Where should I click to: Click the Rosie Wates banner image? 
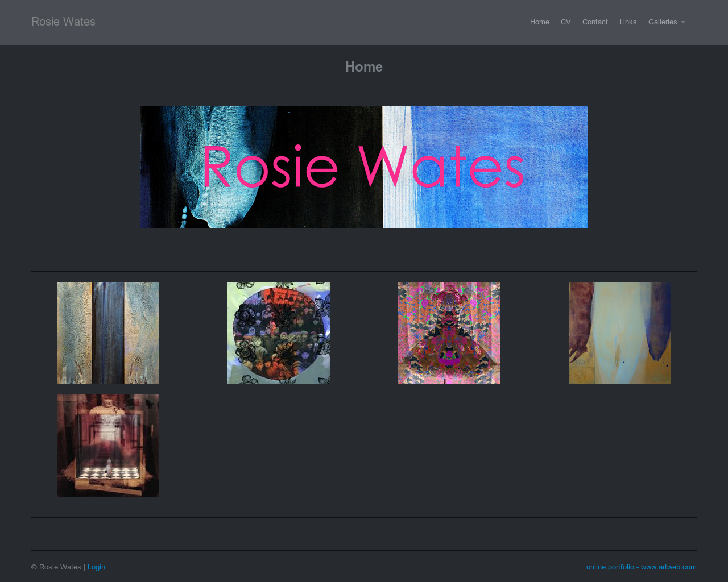tap(364, 167)
